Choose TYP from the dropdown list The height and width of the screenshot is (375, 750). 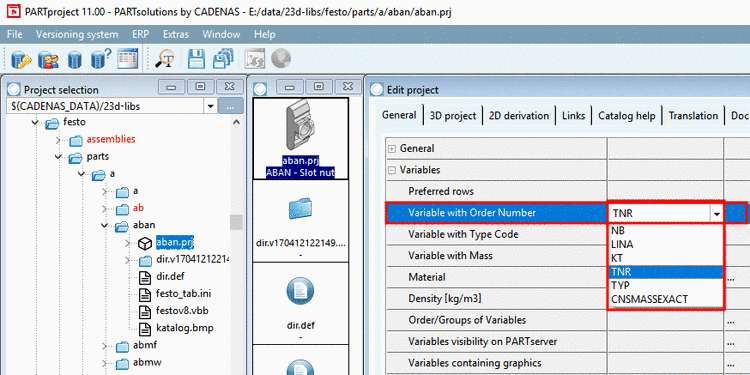pyautogui.click(x=665, y=286)
